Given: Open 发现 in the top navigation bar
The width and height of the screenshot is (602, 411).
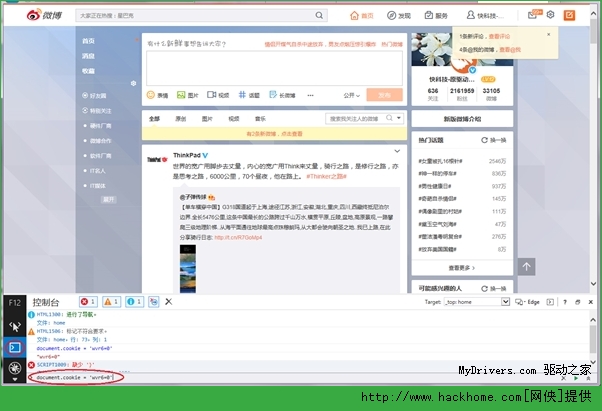Looking at the screenshot, I should tap(399, 15).
